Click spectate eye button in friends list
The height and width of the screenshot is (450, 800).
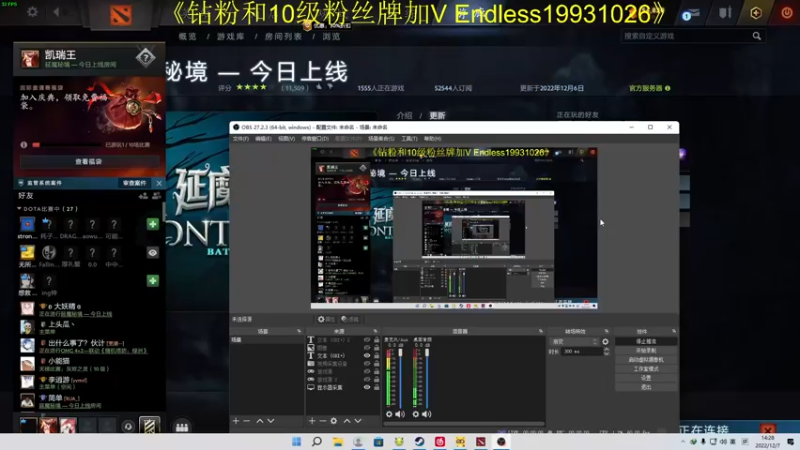pos(153,253)
